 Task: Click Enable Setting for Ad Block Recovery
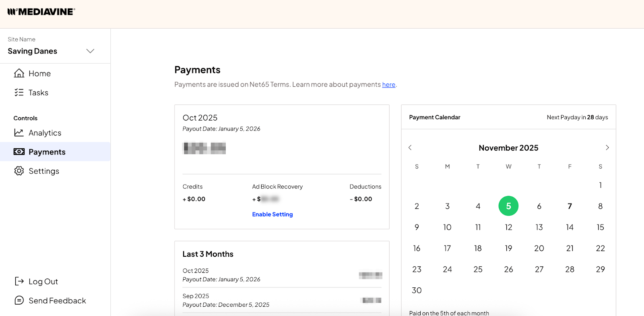272,214
